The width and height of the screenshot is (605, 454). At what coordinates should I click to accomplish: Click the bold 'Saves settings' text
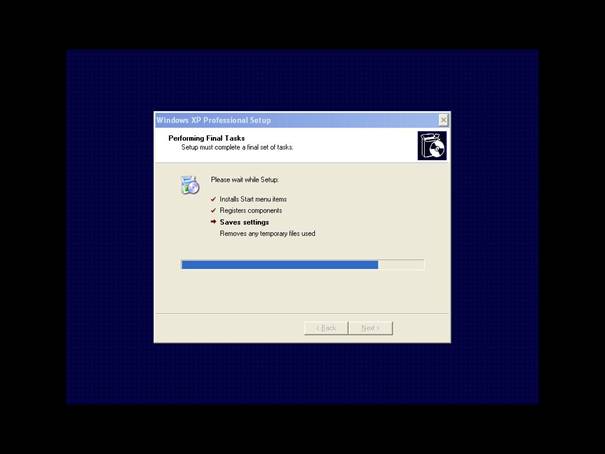click(x=244, y=222)
